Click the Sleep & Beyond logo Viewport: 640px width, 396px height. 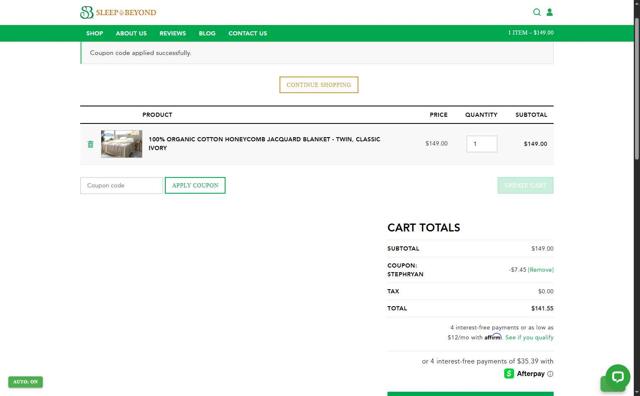(118, 12)
